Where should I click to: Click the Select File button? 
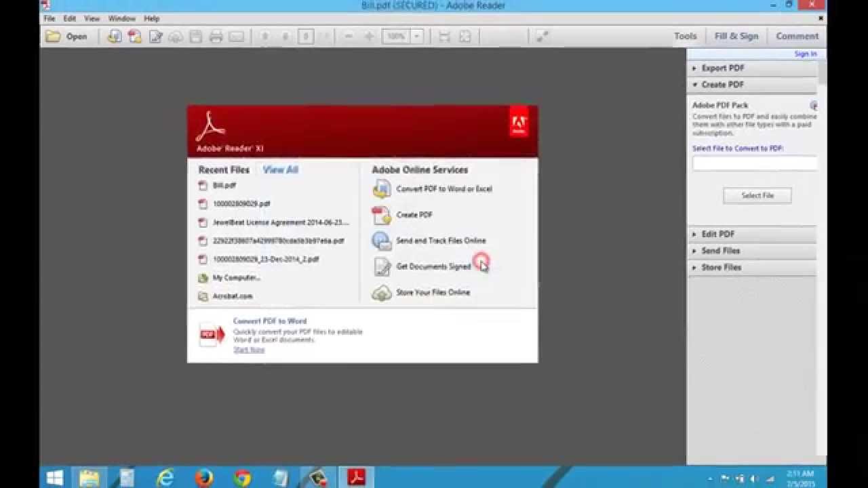757,195
